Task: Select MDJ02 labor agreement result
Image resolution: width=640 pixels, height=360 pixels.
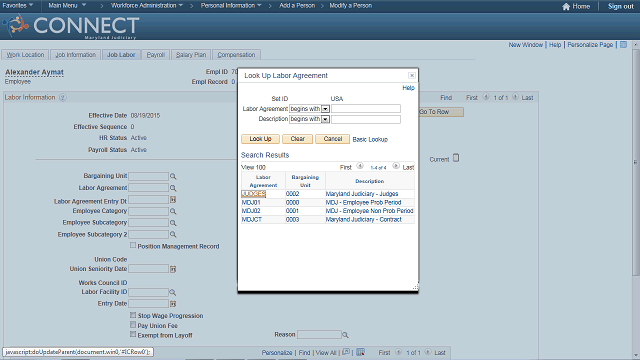Action: tap(251, 211)
